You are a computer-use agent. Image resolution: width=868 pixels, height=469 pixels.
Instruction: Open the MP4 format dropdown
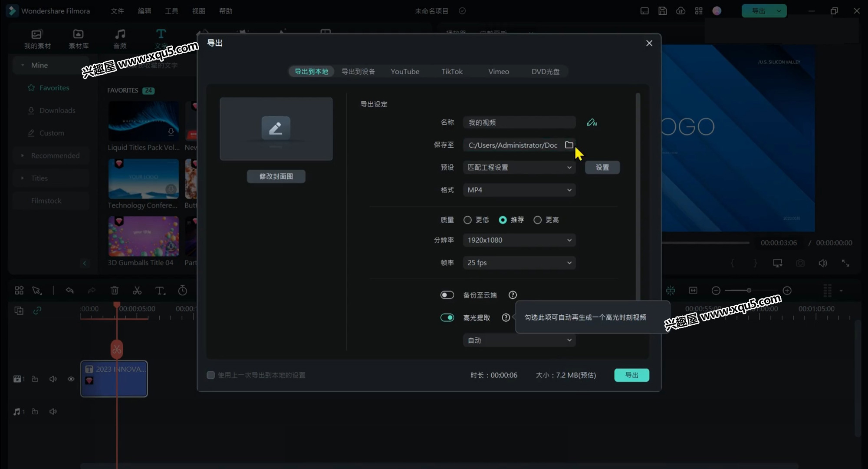pyautogui.click(x=519, y=190)
